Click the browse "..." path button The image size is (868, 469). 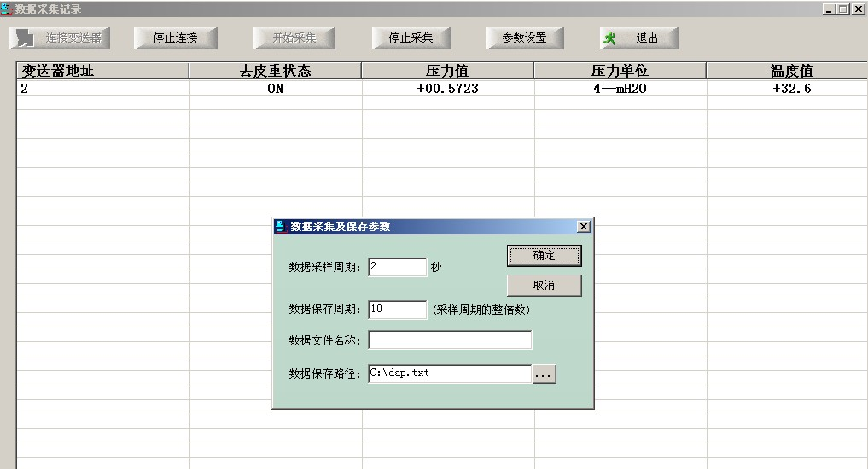tap(545, 373)
